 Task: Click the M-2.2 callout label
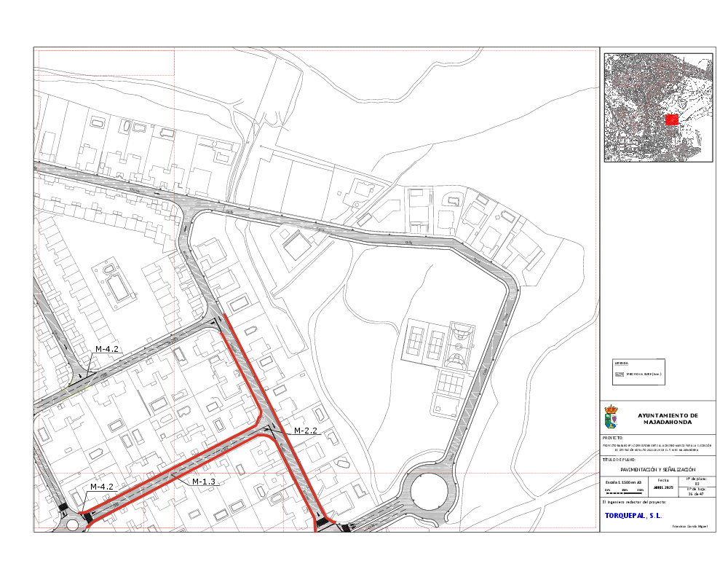tap(305, 431)
